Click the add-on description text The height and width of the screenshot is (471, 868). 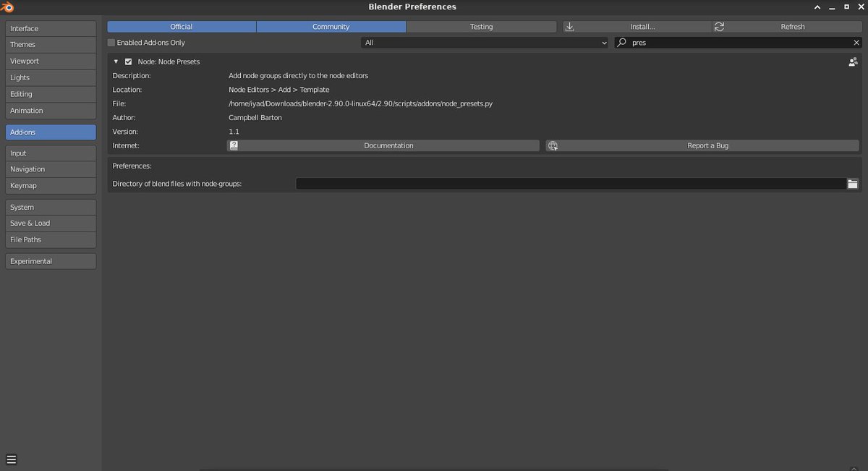299,76
